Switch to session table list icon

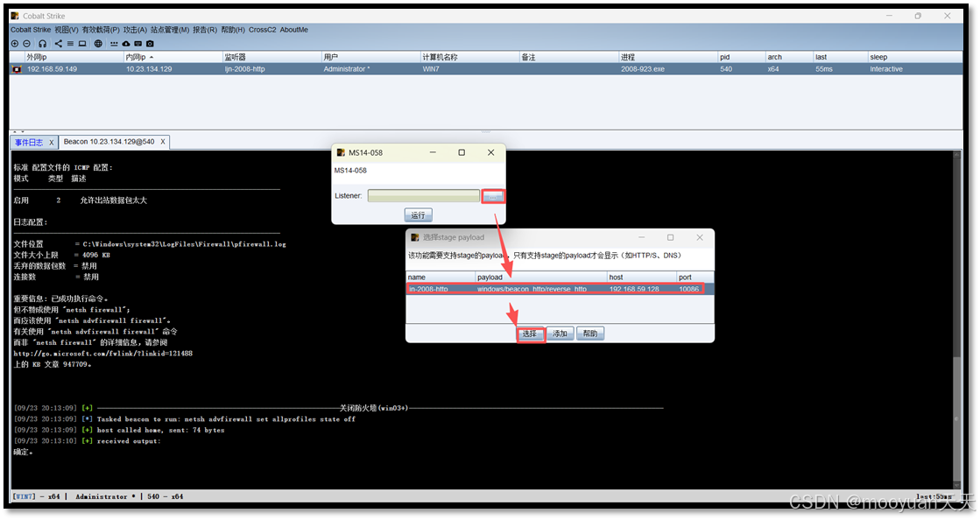[71, 44]
